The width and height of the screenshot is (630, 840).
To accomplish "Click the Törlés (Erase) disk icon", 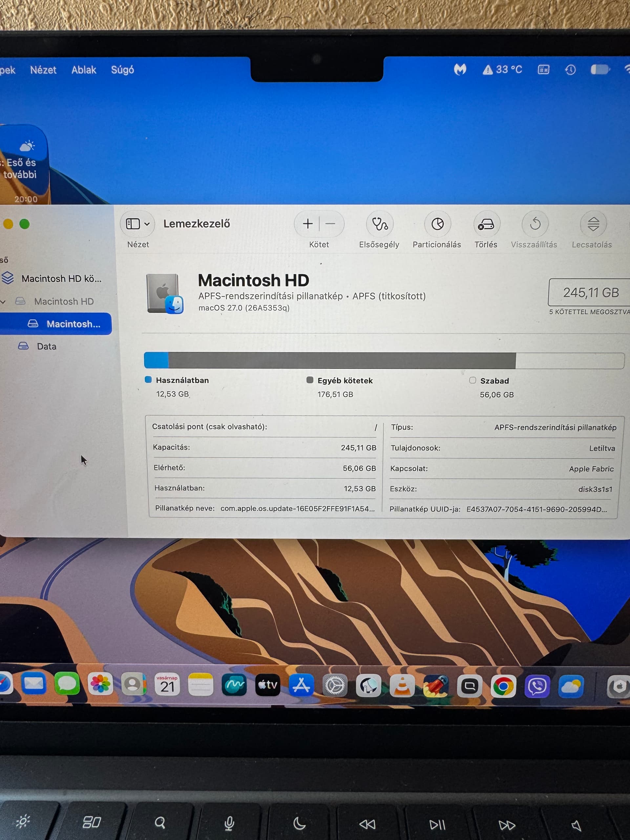I will coord(487,224).
